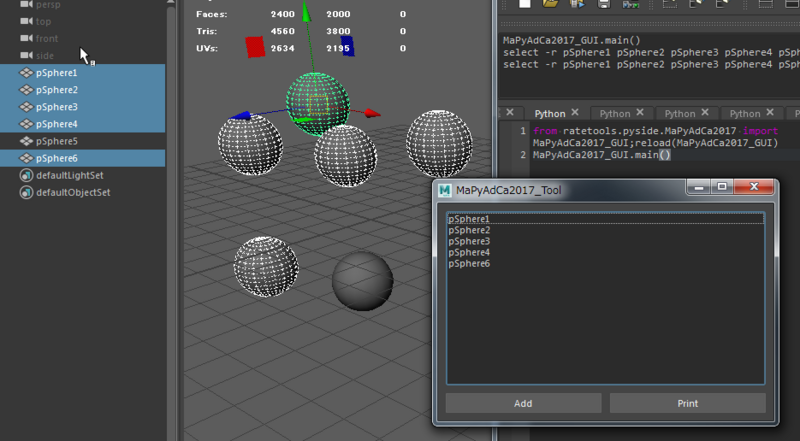Close the active Python tab

coord(575,112)
